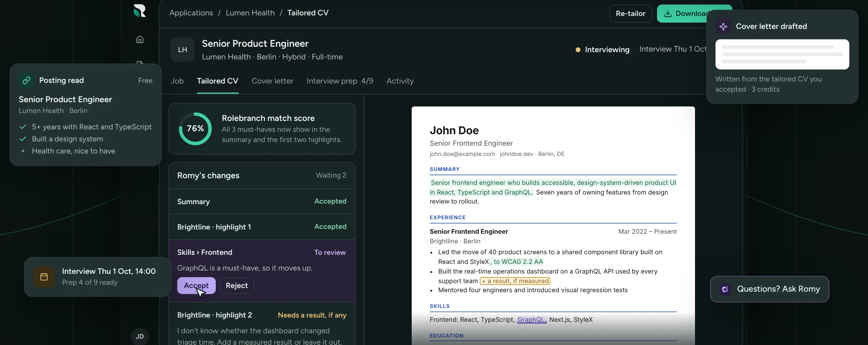The image size is (868, 345).
Task: Open the Cover letter tab
Action: (272, 81)
